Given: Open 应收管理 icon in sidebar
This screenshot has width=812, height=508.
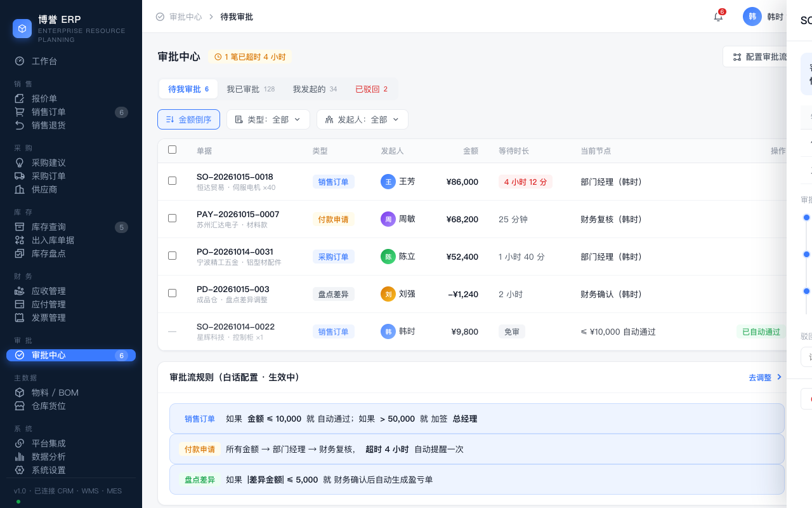Looking at the screenshot, I should tap(20, 291).
